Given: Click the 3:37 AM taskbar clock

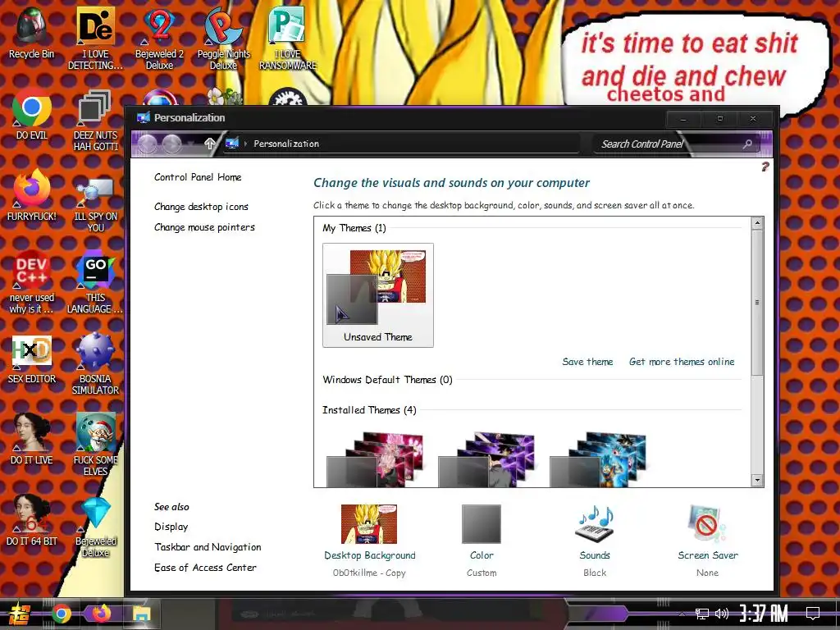Looking at the screenshot, I should [764, 614].
